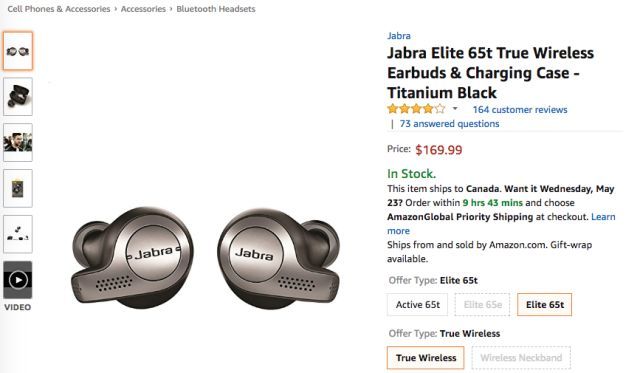Image resolution: width=640 pixels, height=373 pixels.
Task: Choose the Elite 65e offer option
Action: (x=482, y=305)
